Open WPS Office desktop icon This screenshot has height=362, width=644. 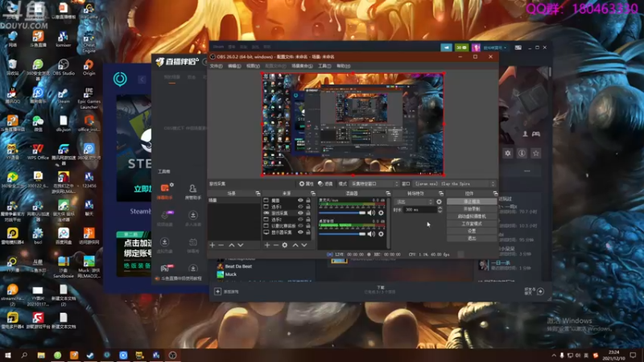[x=38, y=152]
